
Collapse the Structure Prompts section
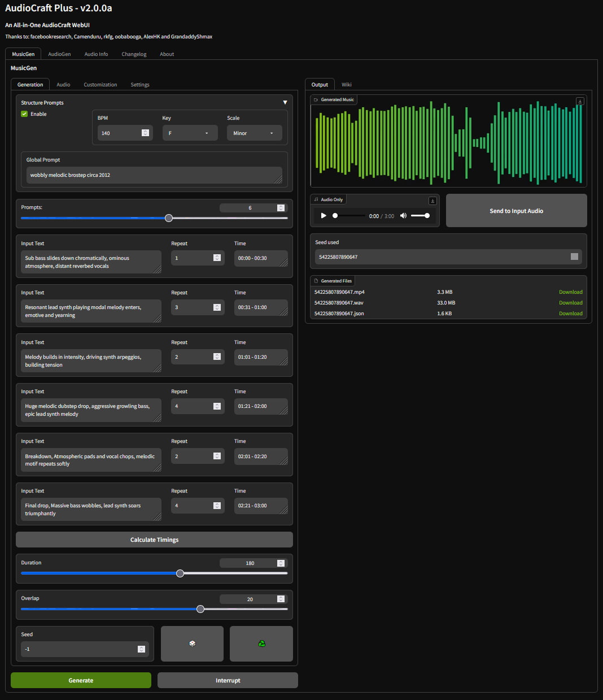click(x=285, y=102)
